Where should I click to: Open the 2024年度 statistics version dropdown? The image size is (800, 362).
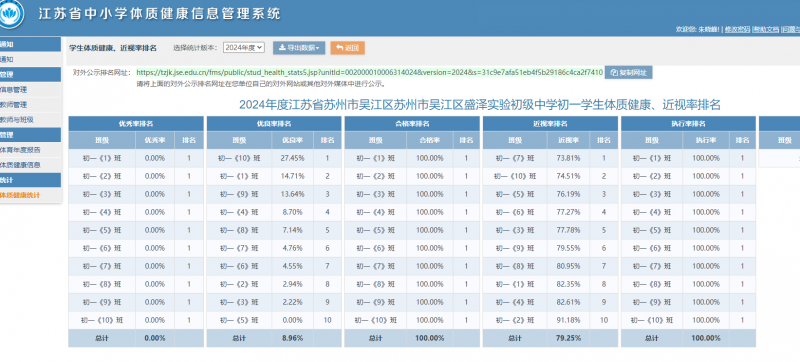coord(243,47)
